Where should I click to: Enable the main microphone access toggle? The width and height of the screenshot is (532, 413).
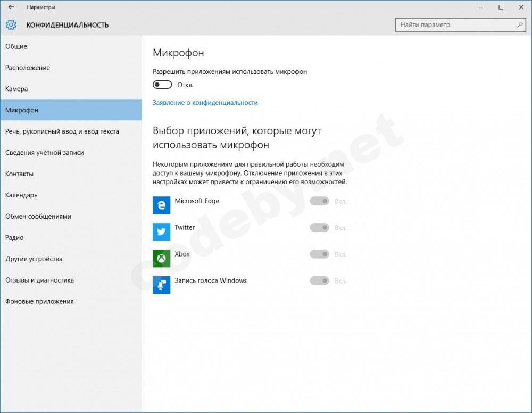[162, 85]
